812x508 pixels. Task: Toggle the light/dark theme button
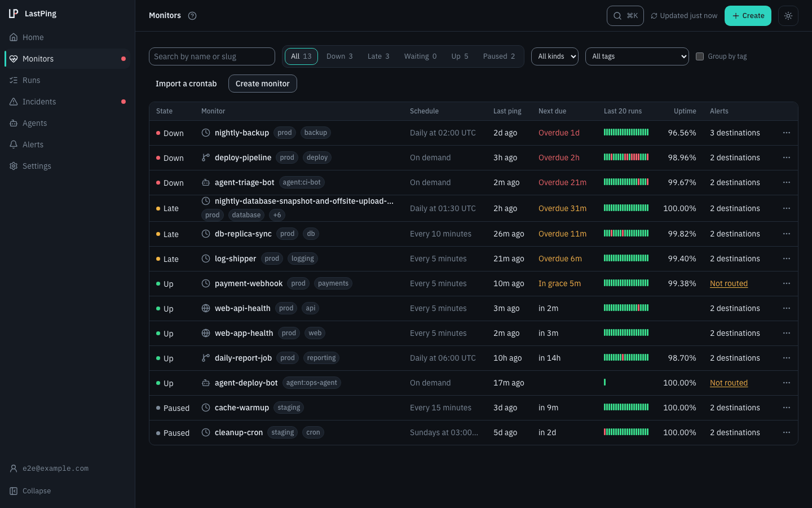point(788,16)
